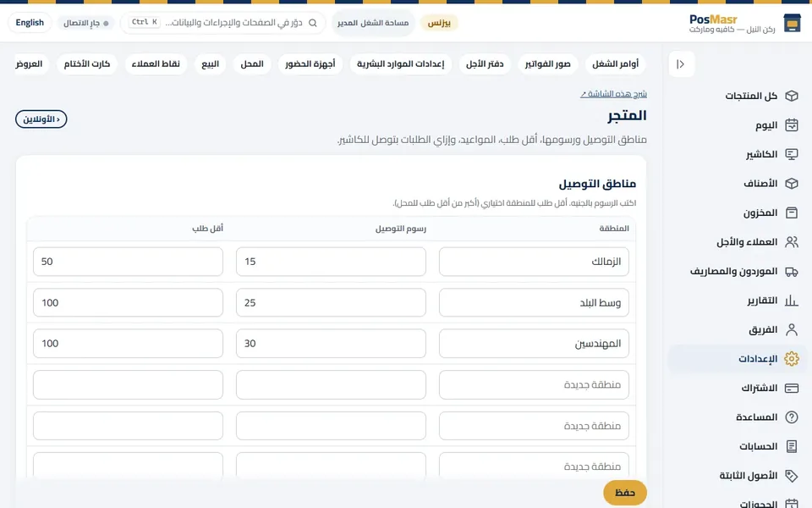This screenshot has height=508, width=812.
Task: Open the كل المنتجات box icon
Action: (792, 96)
